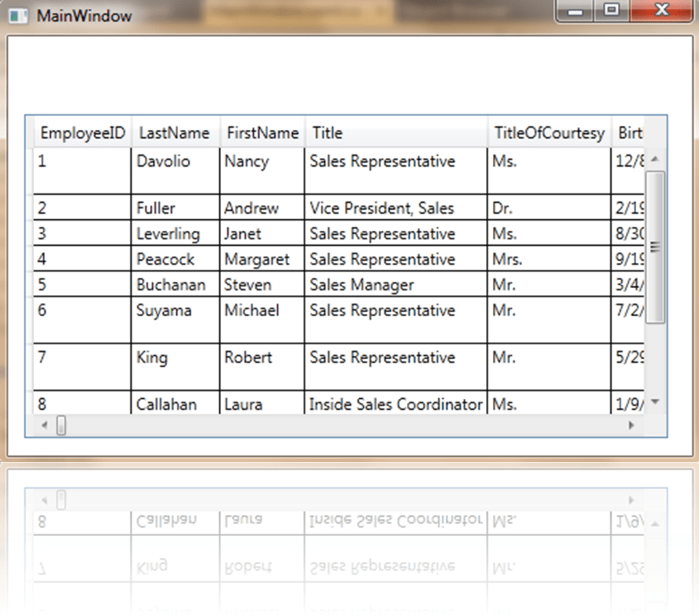Viewport: 699px width, 616px height.
Task: Sort by the LastName column header
Action: click(x=174, y=133)
